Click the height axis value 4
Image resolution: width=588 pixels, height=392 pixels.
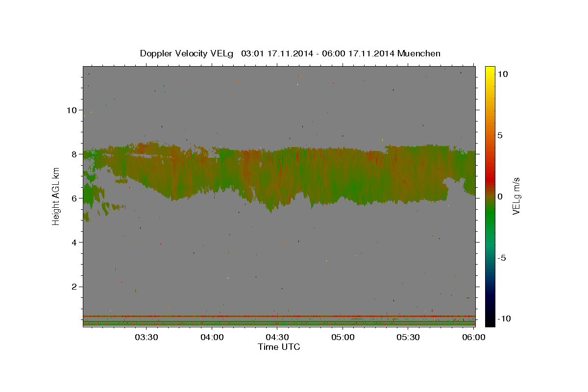click(x=74, y=242)
